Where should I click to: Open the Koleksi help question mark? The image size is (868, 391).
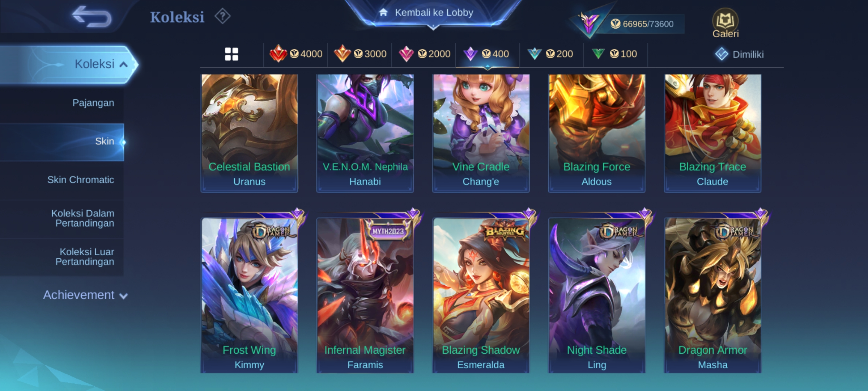[222, 16]
